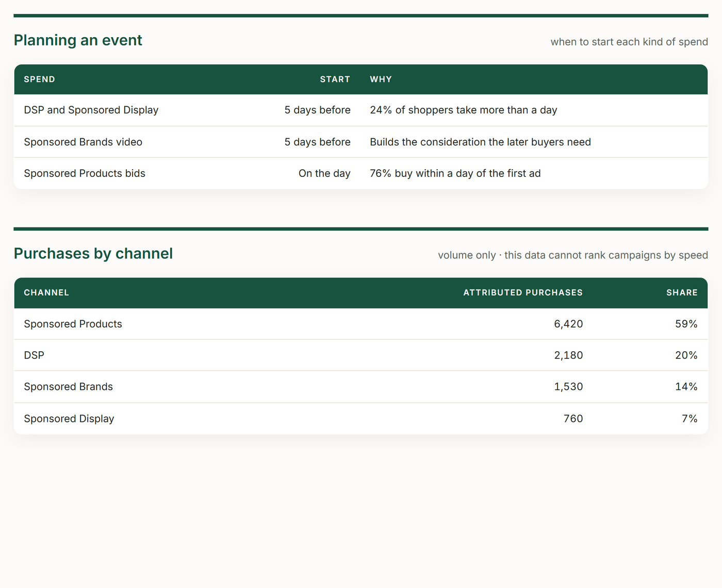Select the 'volume only' data caveat caption
The width and height of the screenshot is (722, 588).
[x=573, y=255]
